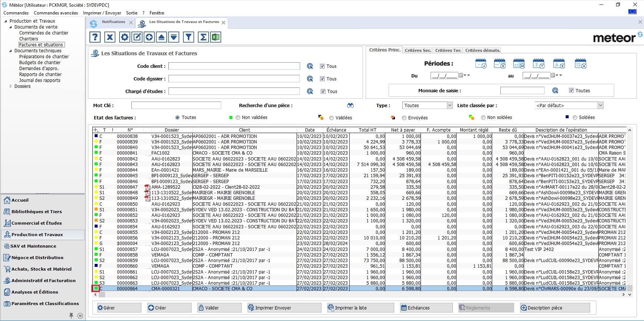The image size is (644, 321).
Task: Collapse the Production et Travaux tree node
Action: pos(6,21)
